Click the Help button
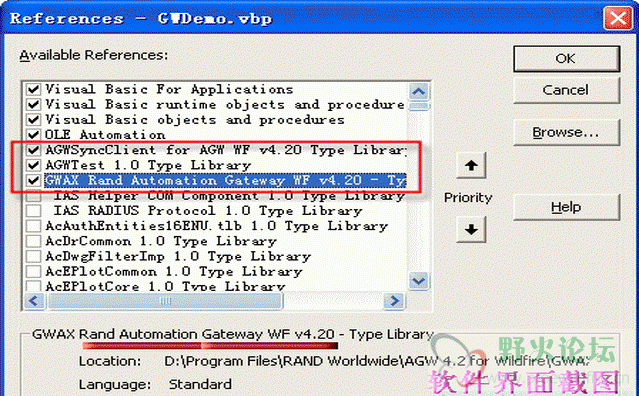 (566, 207)
